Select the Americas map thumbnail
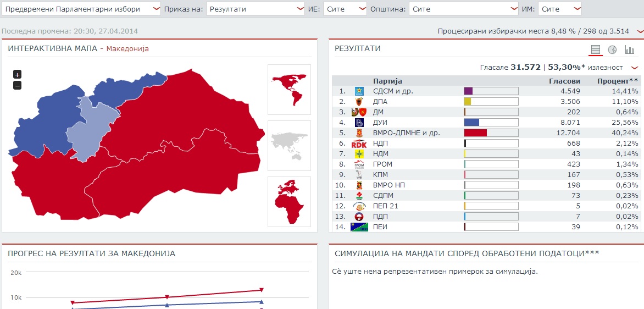 click(289, 90)
